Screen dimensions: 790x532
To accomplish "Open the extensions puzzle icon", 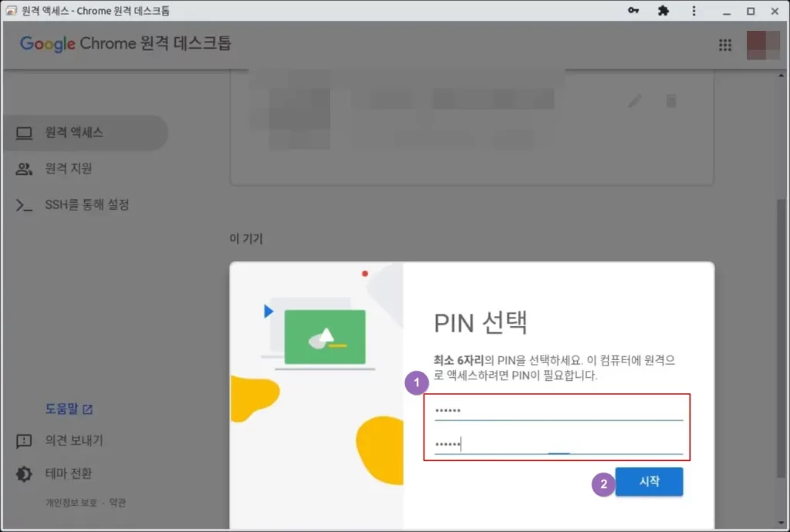I will (663, 11).
